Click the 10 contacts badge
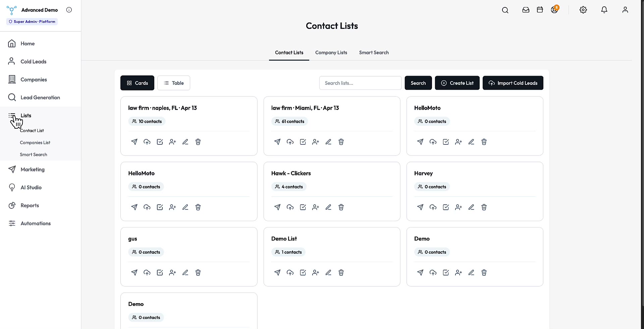 pos(147,121)
